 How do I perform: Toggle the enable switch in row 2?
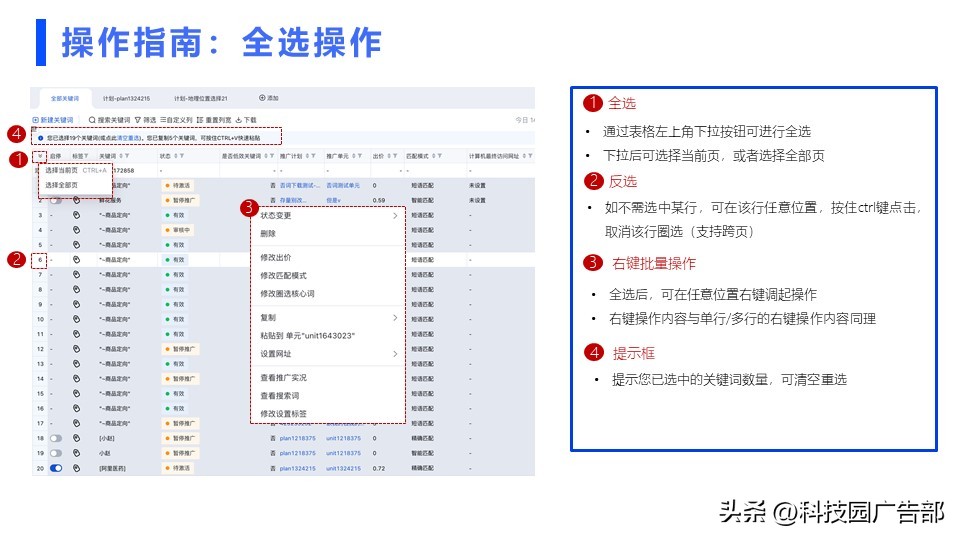click(56, 200)
